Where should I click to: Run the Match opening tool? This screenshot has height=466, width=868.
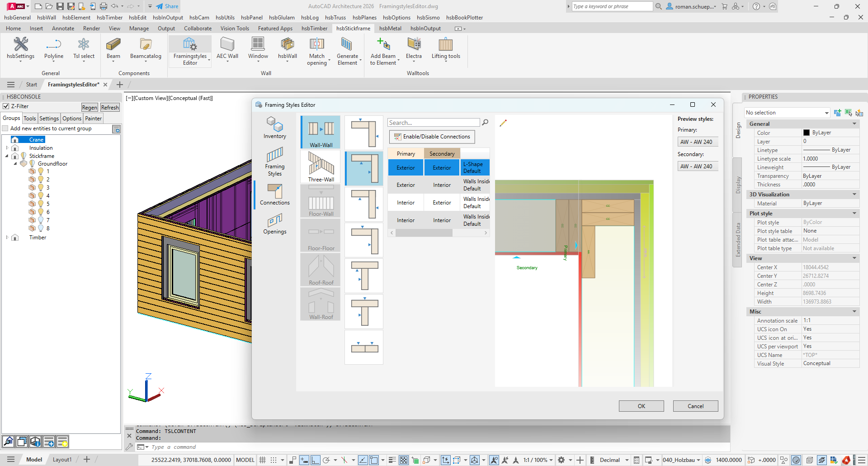coord(317,51)
